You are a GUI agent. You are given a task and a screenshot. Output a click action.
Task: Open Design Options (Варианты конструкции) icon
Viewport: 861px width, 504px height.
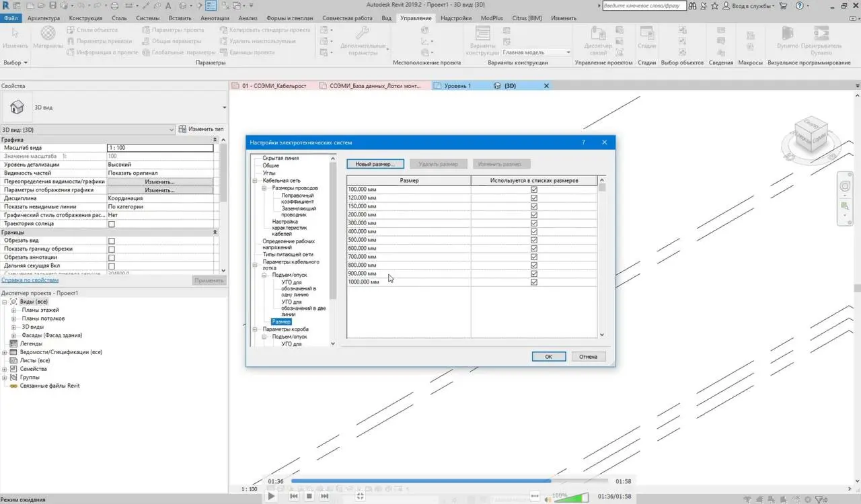(482, 34)
